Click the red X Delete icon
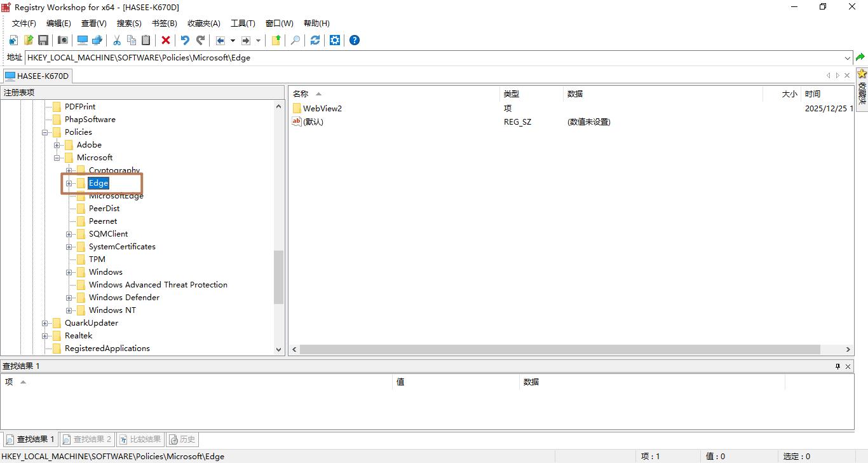This screenshot has height=463, width=868. [166, 40]
